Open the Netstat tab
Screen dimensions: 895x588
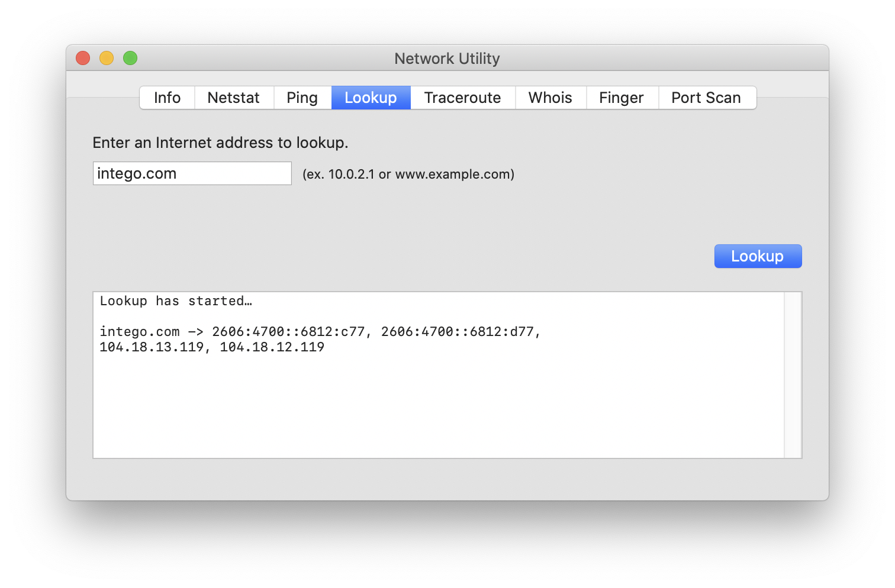(234, 98)
